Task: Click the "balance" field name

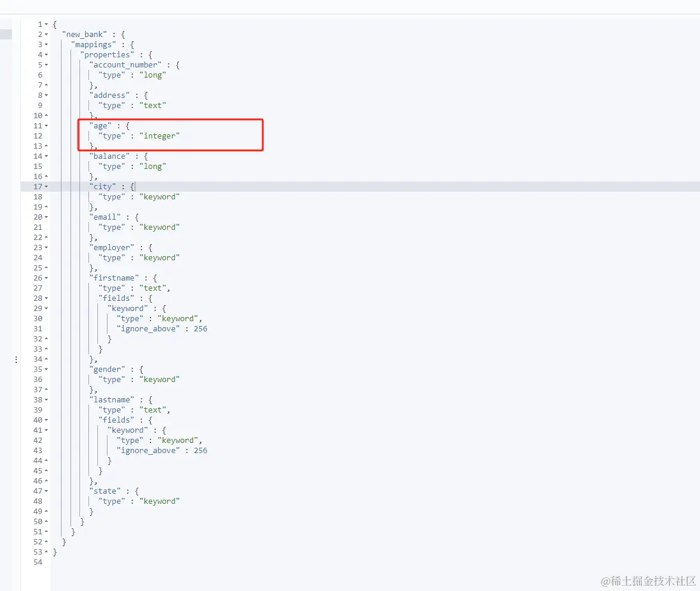Action: pyautogui.click(x=109, y=156)
